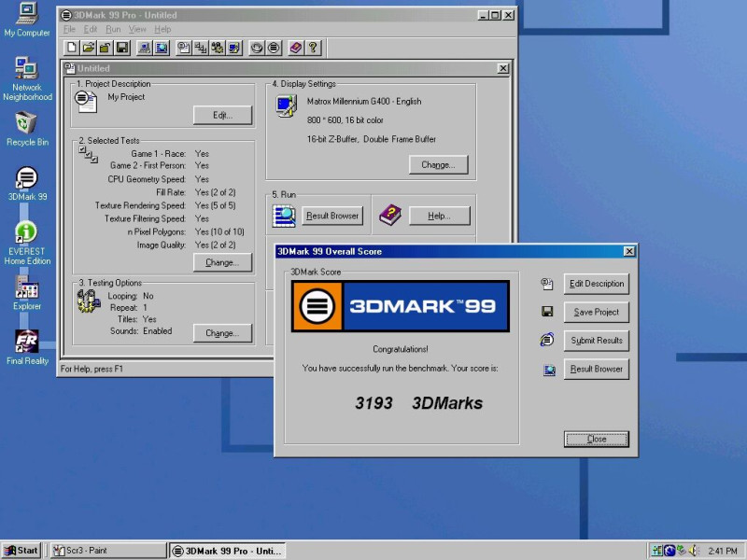Image resolution: width=747 pixels, height=560 pixels.
Task: Click the gears Testing Options toolbar icon
Action: pos(218,48)
